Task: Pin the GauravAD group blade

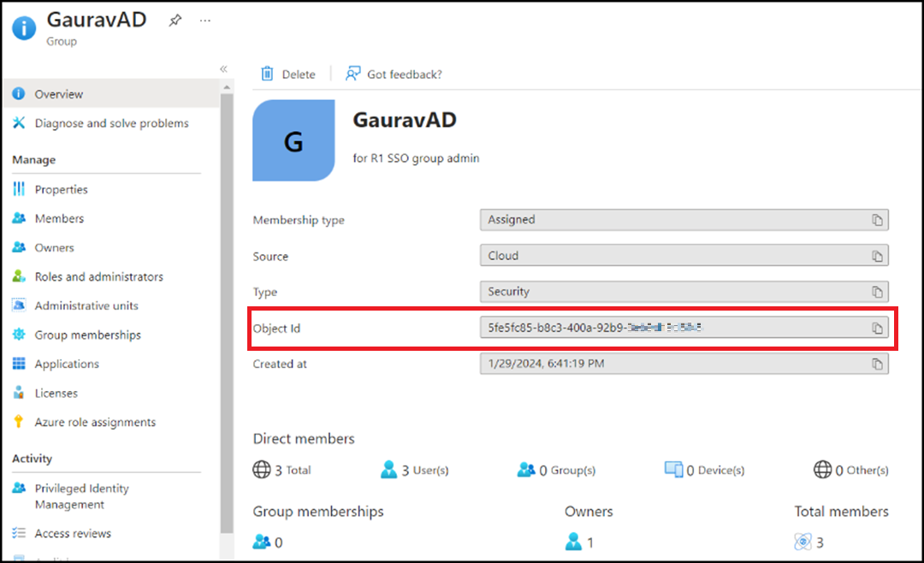Action: coord(175,21)
